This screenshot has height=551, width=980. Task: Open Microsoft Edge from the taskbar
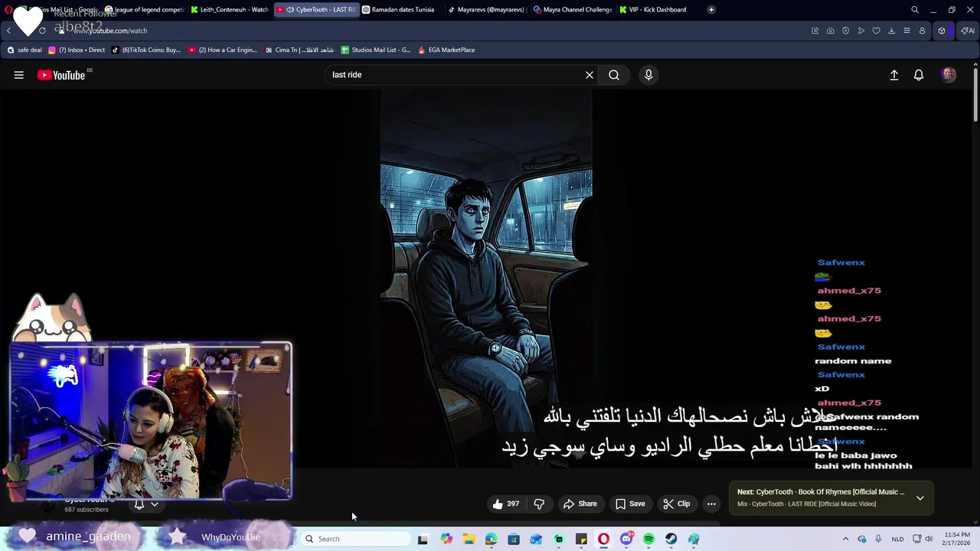491,539
